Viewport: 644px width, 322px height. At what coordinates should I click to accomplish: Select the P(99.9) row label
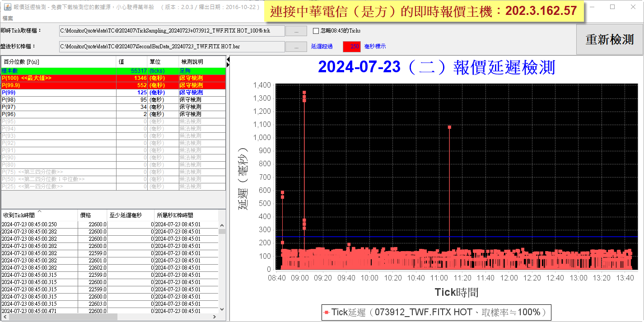(x=11, y=85)
